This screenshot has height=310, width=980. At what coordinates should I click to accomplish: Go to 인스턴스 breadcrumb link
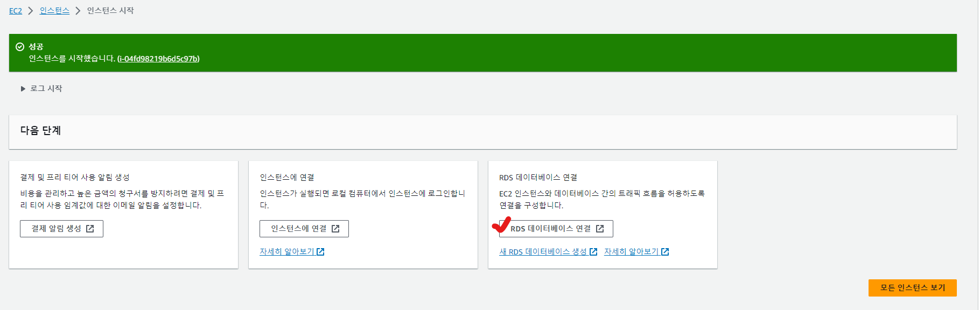click(x=54, y=11)
